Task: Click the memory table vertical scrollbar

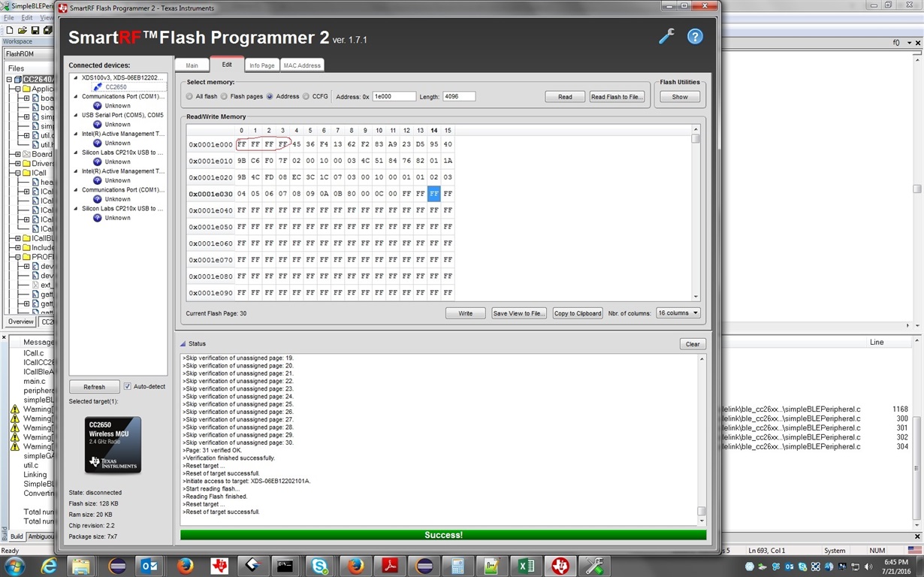Action: click(696, 213)
